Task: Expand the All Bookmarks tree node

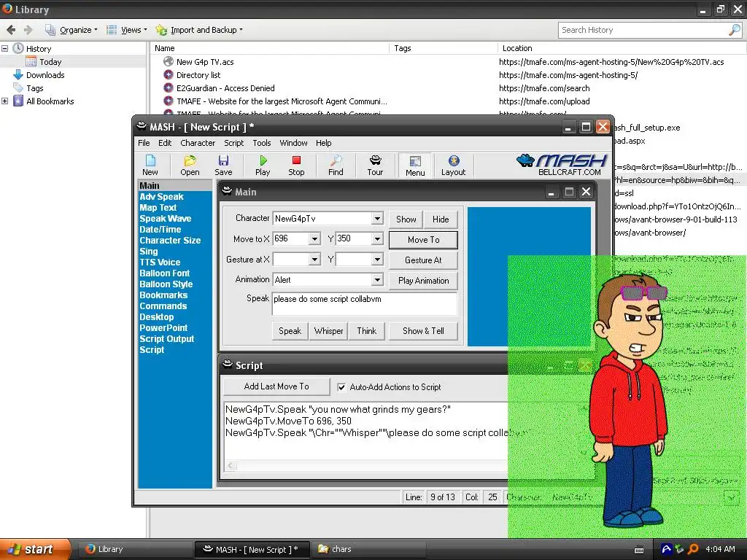Action: tap(5, 101)
